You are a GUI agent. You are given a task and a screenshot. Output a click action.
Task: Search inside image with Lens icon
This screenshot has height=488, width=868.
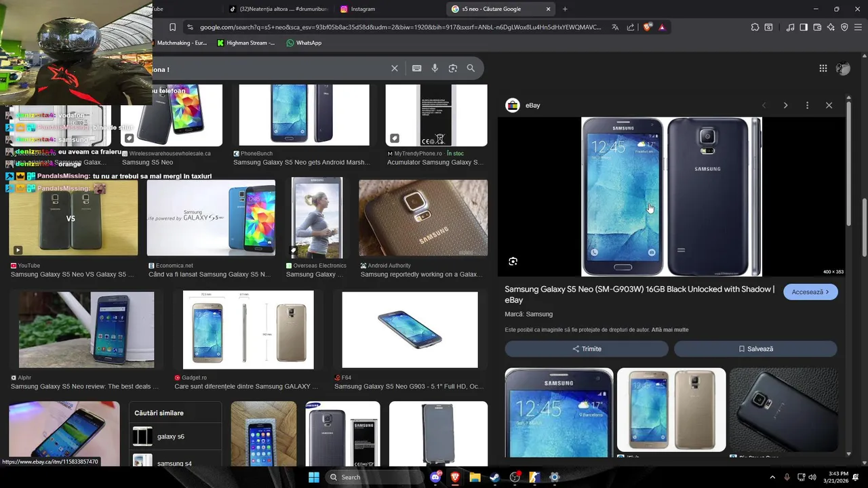tap(513, 262)
